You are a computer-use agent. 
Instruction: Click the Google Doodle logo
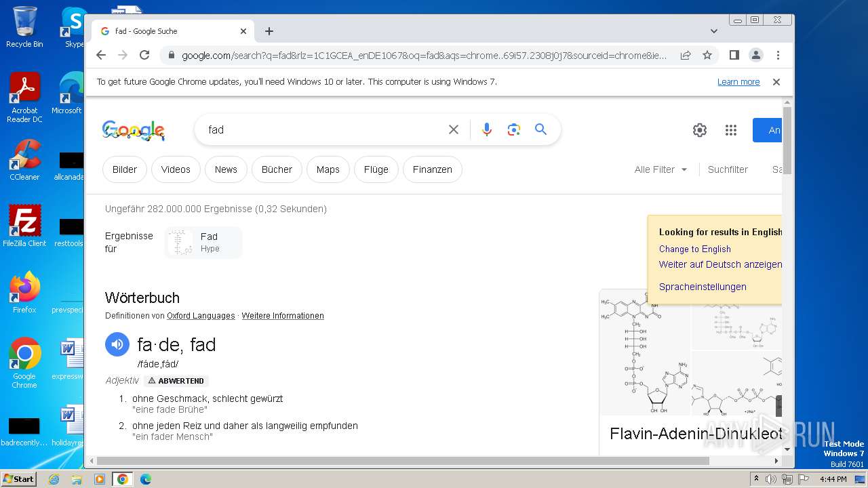(134, 130)
